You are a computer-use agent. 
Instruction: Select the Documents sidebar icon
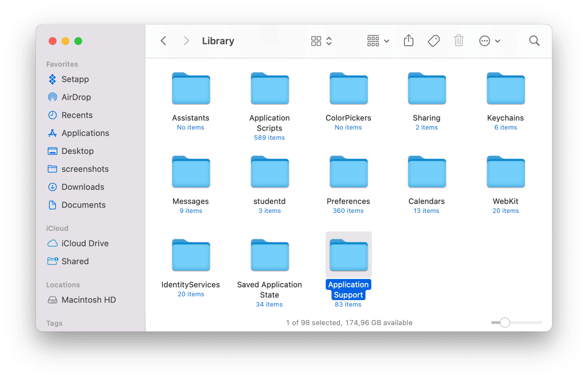click(x=52, y=205)
